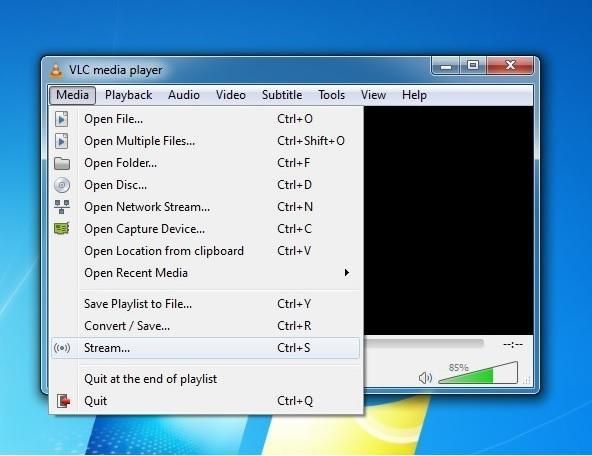Select Open Multiple Files... entry
Image resolution: width=592 pixels, height=456 pixels.
point(206,141)
